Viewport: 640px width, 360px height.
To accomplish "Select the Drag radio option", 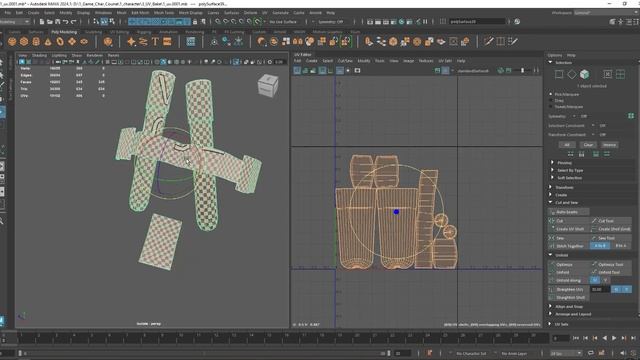I will (x=551, y=100).
